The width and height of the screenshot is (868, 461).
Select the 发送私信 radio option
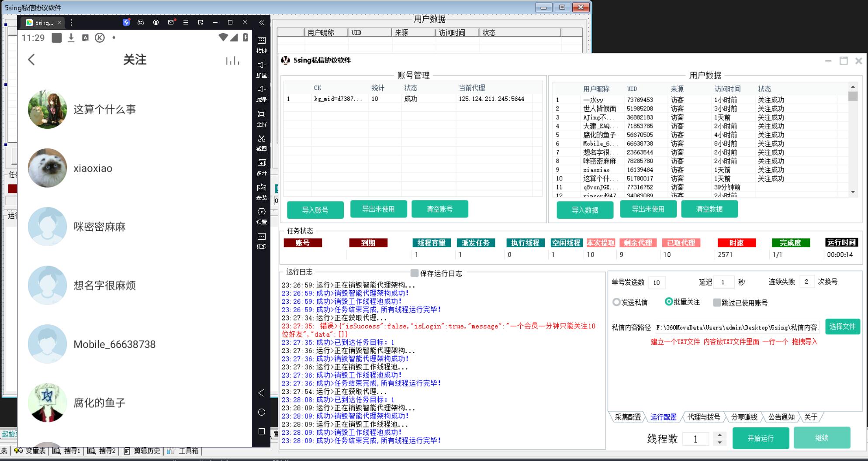[x=616, y=302]
